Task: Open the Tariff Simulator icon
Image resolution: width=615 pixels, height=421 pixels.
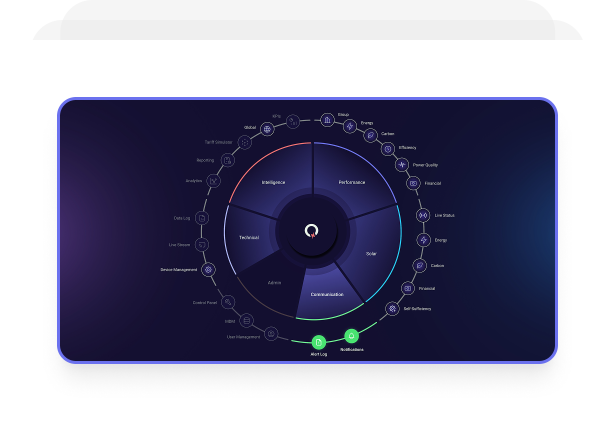Action: click(x=245, y=142)
